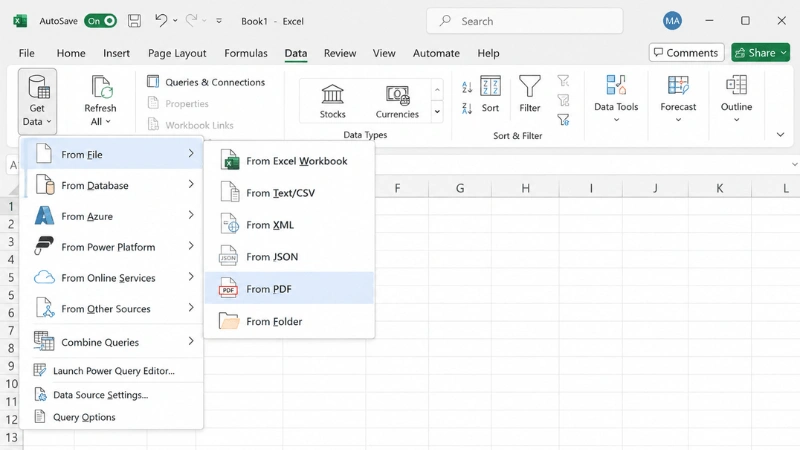Switch to the Home tab
This screenshot has width=800, height=450.
pos(71,53)
